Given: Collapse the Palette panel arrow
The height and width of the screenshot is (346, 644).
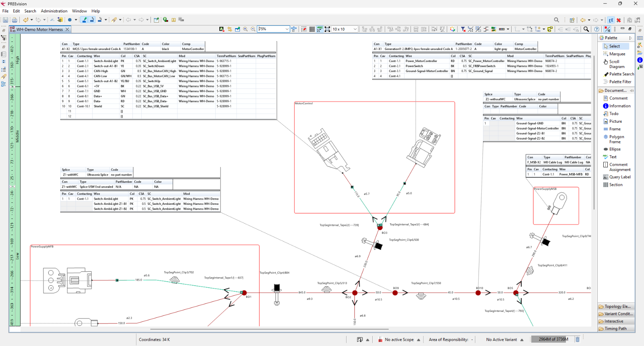Looking at the screenshot, I should (630, 38).
